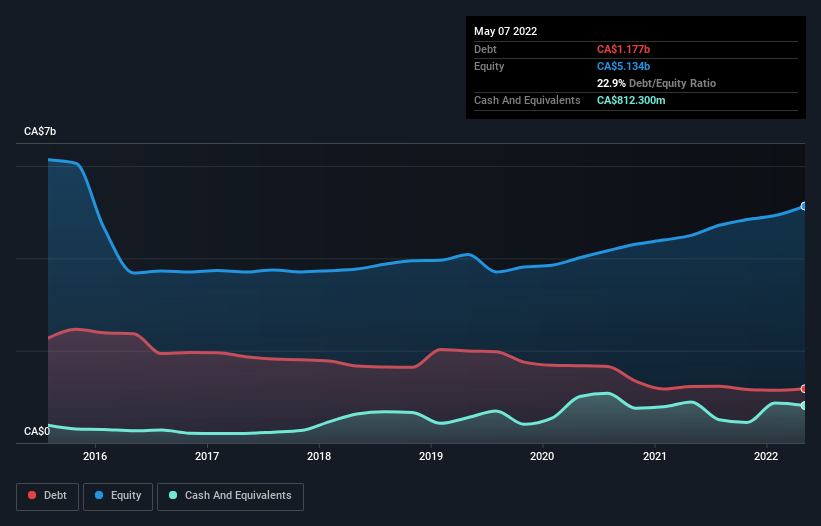Toggle the Equity series legend button
Screen dimensions: 821x526
(118, 496)
